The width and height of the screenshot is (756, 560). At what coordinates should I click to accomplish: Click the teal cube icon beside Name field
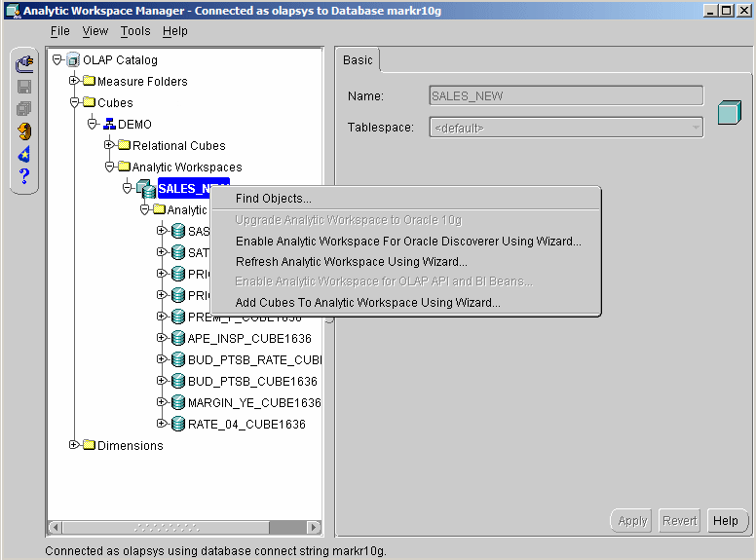[x=729, y=112]
